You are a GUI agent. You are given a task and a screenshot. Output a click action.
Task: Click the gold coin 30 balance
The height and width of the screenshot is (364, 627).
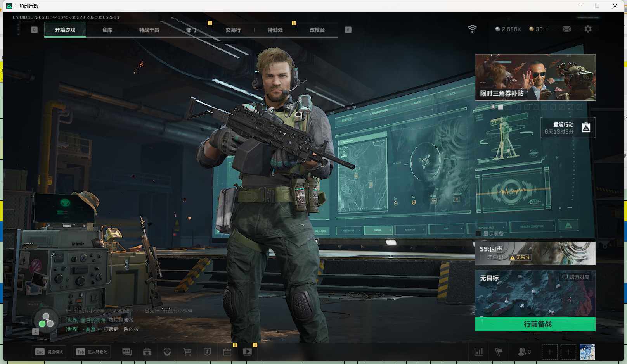click(536, 29)
